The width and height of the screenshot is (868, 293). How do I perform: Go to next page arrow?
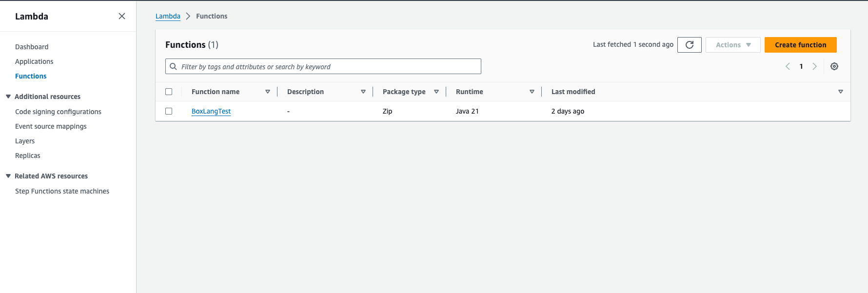814,66
